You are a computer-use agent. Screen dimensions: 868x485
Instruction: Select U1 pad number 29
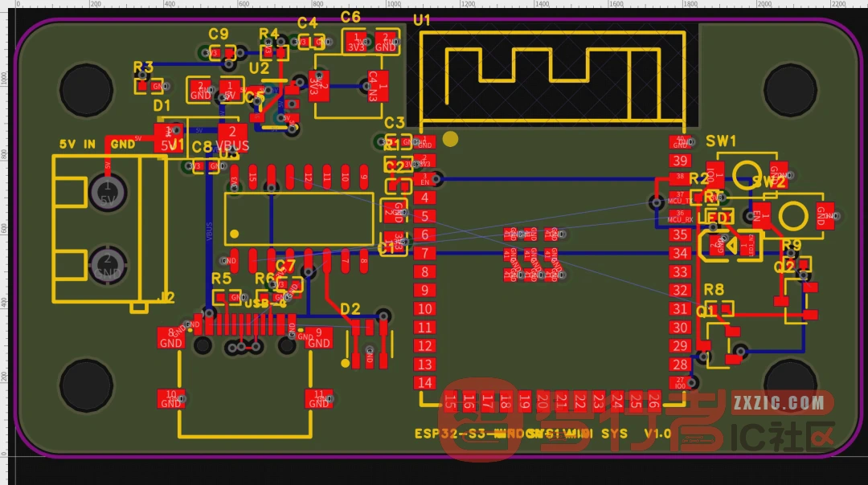click(680, 345)
